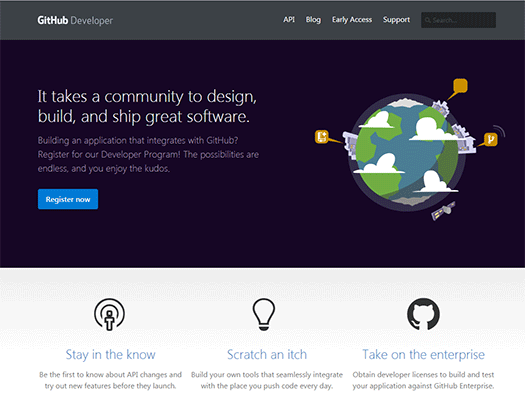This screenshot has width=525, height=408.
Task: Click the broadcast icon above Stay in the know
Action: pos(109,314)
